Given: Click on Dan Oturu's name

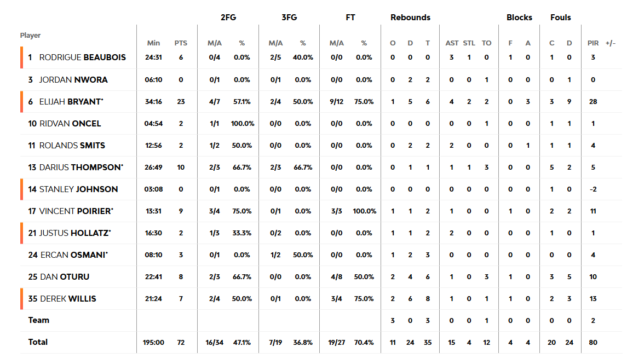Looking at the screenshot, I should tap(65, 277).
